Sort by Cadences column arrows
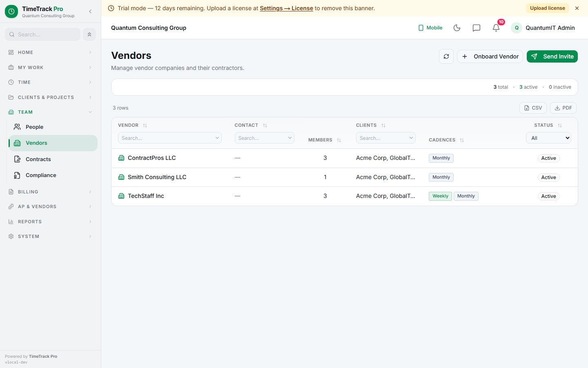The width and height of the screenshot is (588, 368). [462, 140]
